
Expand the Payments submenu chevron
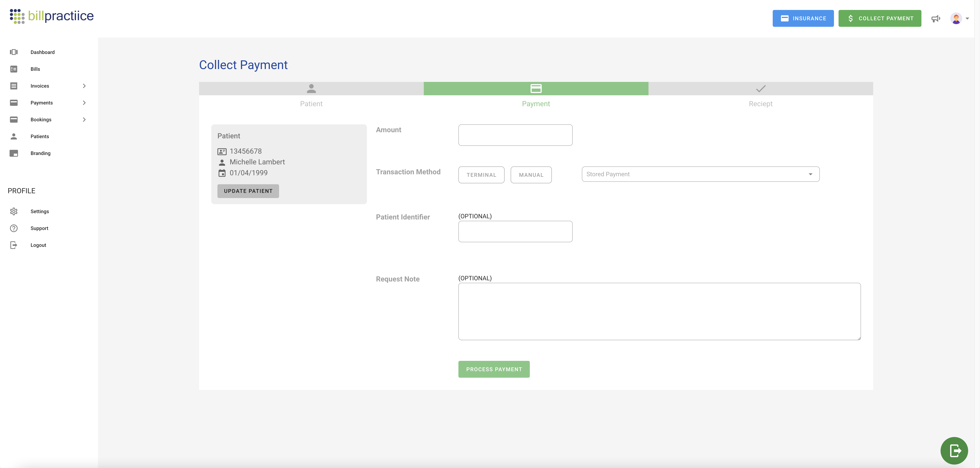click(x=84, y=103)
